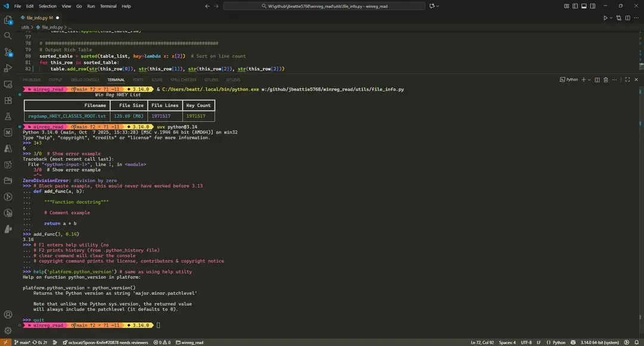Image resolution: width=644 pixels, height=346 pixels.
Task: Split the terminal pane
Action: [597, 79]
